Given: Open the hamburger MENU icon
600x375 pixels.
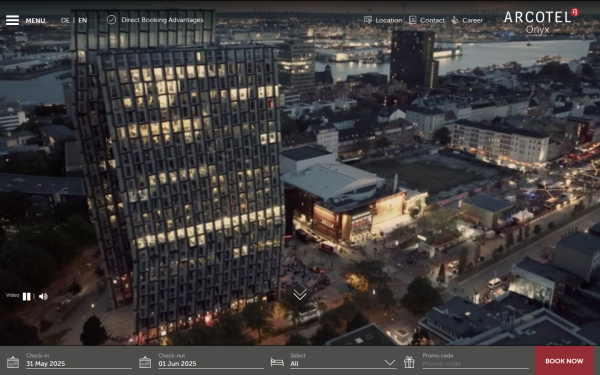Looking at the screenshot, I should [12, 20].
